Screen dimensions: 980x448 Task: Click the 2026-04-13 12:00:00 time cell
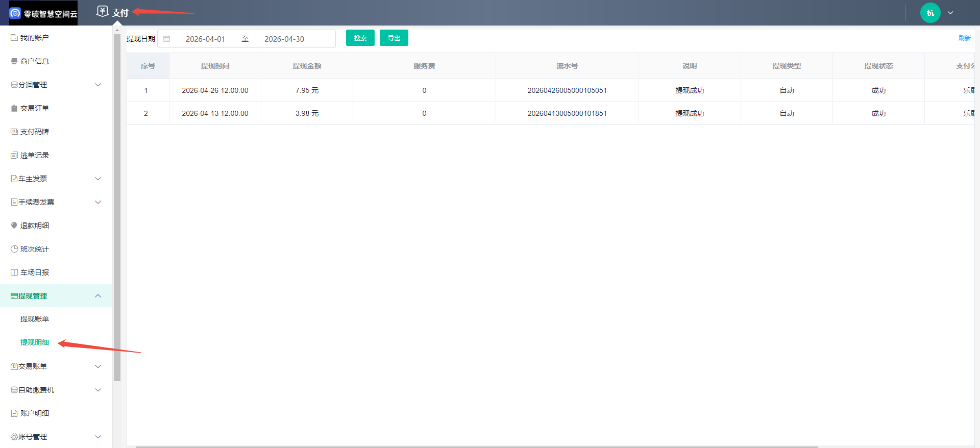point(215,113)
